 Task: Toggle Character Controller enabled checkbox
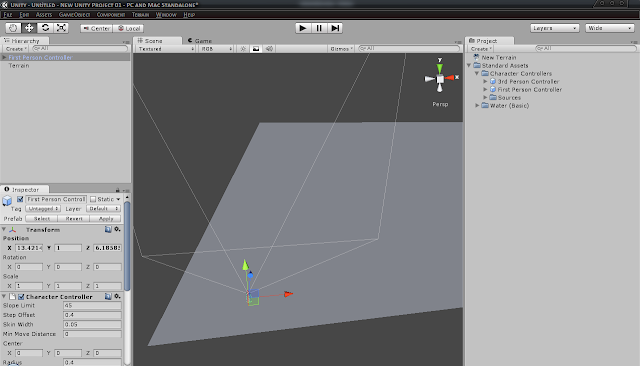pyautogui.click(x=21, y=297)
